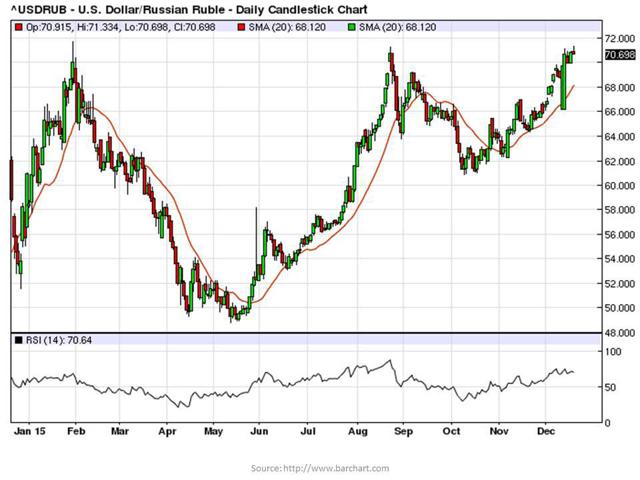Click the 'Jan 15' date axis label

click(29, 431)
